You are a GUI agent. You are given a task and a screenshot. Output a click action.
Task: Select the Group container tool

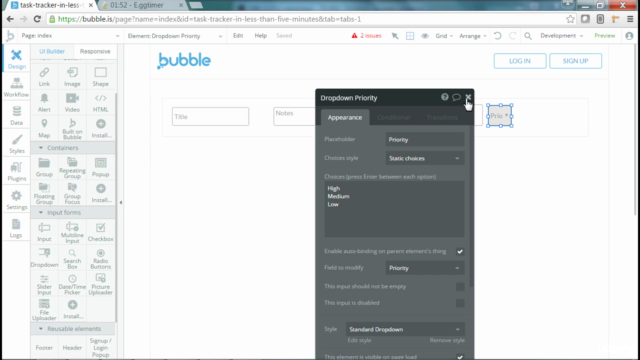point(44,167)
